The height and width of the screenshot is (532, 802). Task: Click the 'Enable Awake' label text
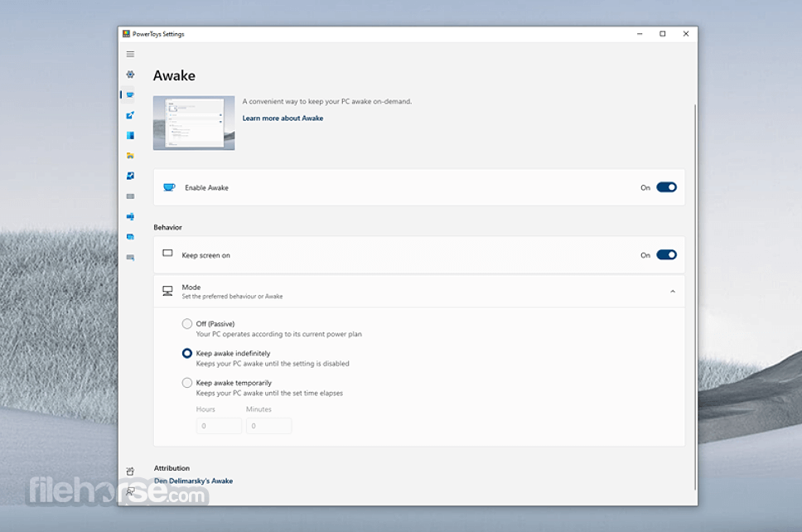(206, 188)
